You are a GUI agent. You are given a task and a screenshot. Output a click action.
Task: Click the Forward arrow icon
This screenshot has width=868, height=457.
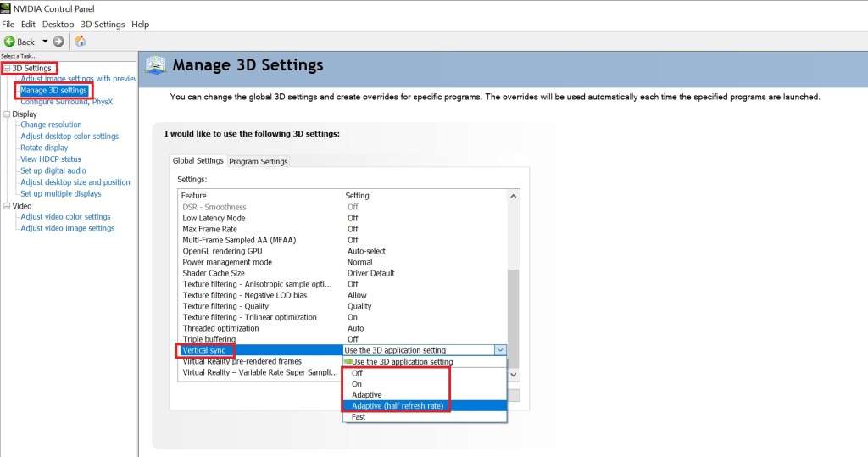click(x=58, y=42)
